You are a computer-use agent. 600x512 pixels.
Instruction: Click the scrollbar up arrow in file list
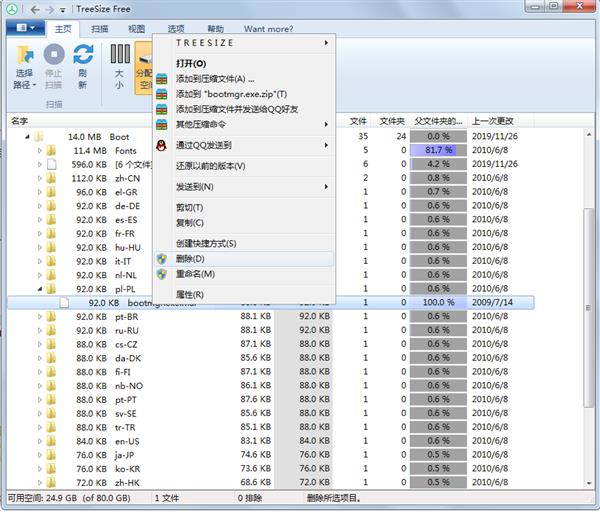(x=589, y=134)
